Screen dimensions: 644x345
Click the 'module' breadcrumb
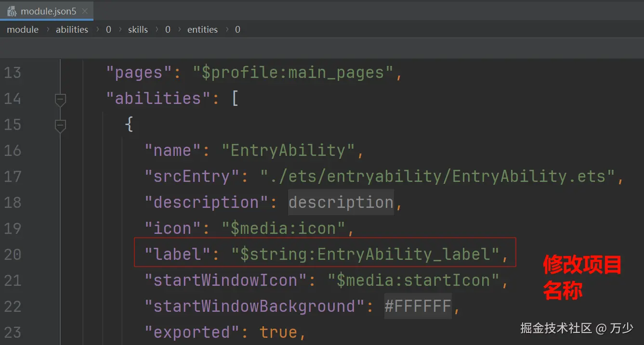tap(23, 29)
